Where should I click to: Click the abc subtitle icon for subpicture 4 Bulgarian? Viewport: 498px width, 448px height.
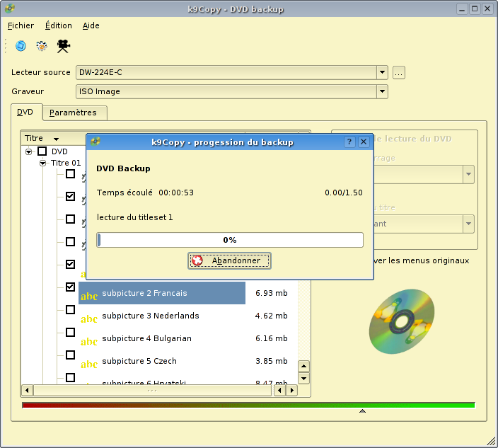point(89,341)
